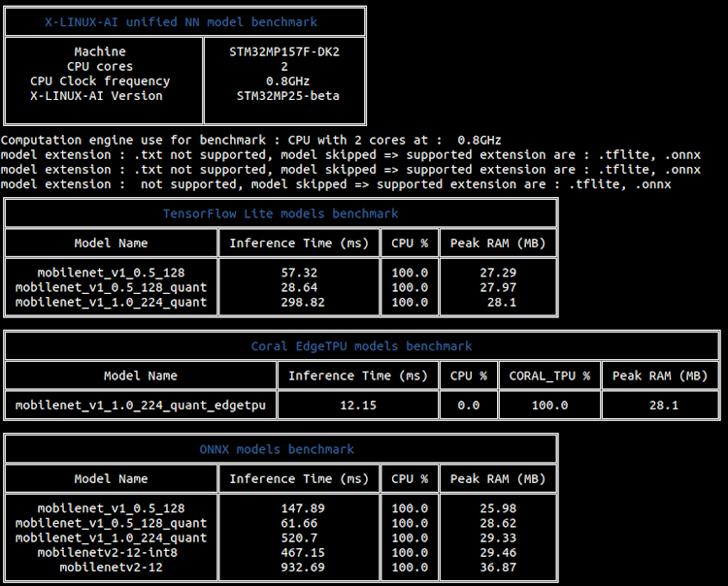Select the CORAL_TPU usage value 100.0
Viewport: 728px width, 586px height.
(x=549, y=405)
